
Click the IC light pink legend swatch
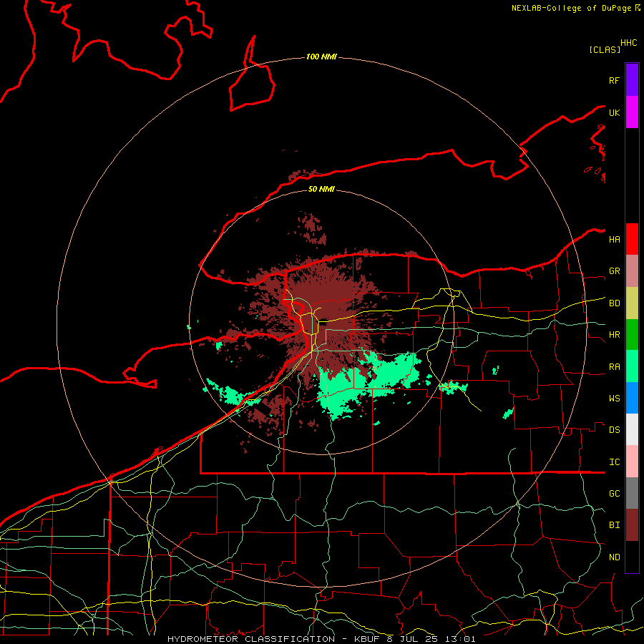point(632,462)
